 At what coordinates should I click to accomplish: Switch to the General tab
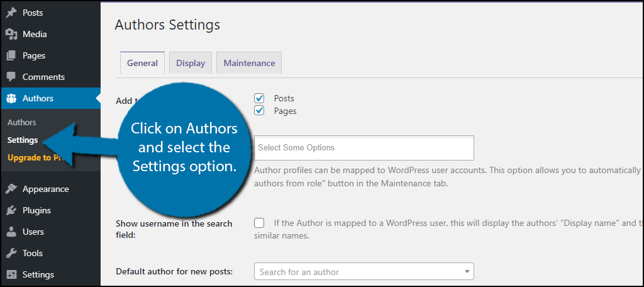click(142, 63)
